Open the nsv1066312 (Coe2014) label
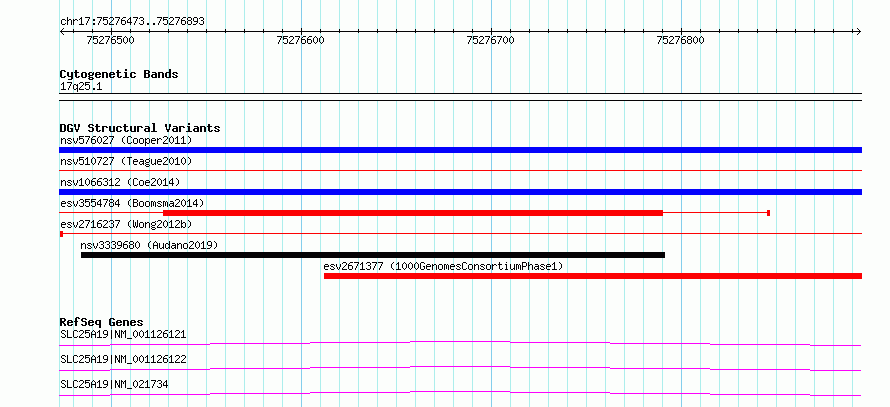This screenshot has height=407, width=890. click(120, 182)
